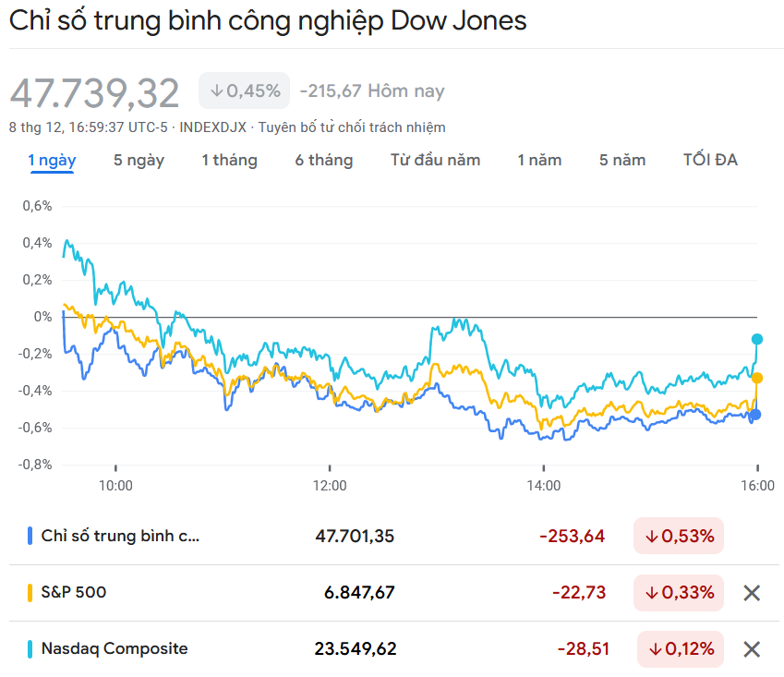The image size is (784, 677).
Task: Select 'Từ đầu năm' range tab
Action: 435,160
